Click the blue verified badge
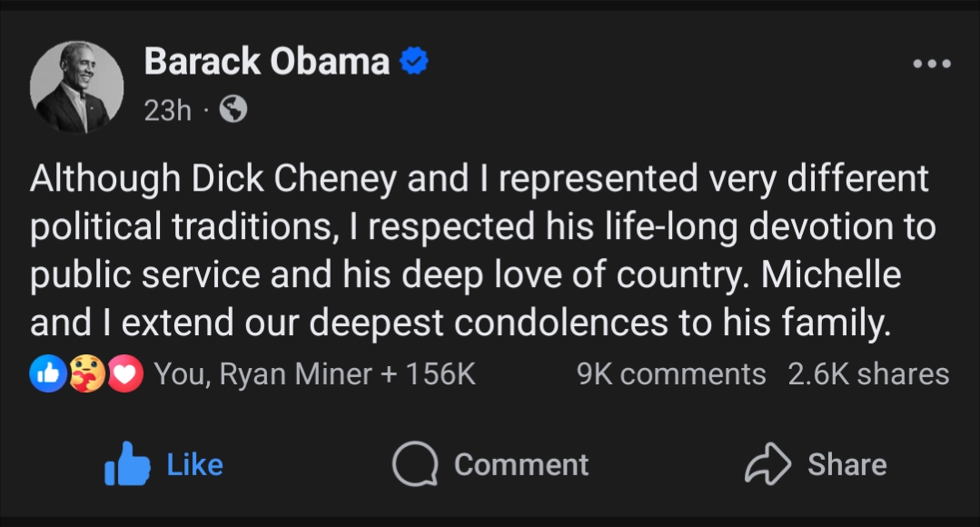This screenshot has width=980, height=527. [x=414, y=62]
